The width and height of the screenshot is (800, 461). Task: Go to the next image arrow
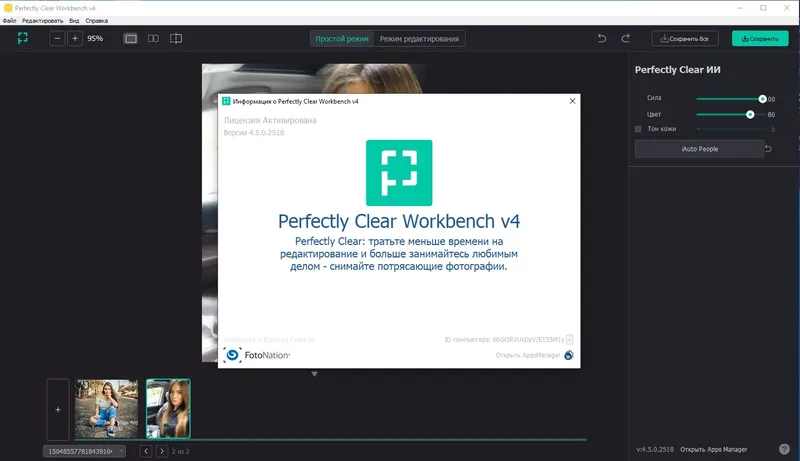coord(162,451)
